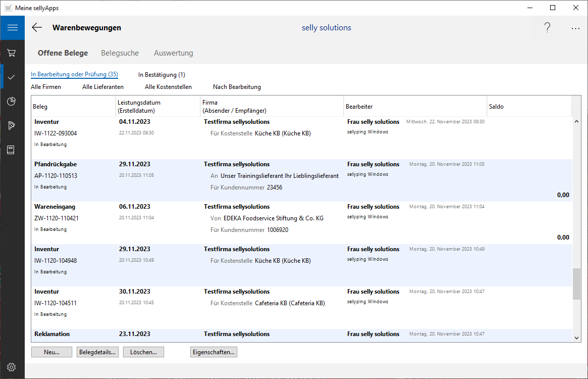Show In Bestätigung (1) documents
588x379 pixels.
pos(162,75)
